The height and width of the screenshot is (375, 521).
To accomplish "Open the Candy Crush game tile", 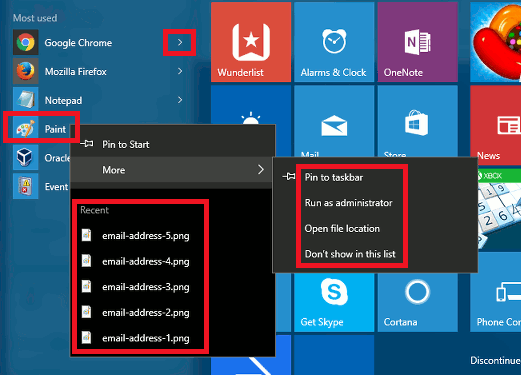I will pos(495,42).
